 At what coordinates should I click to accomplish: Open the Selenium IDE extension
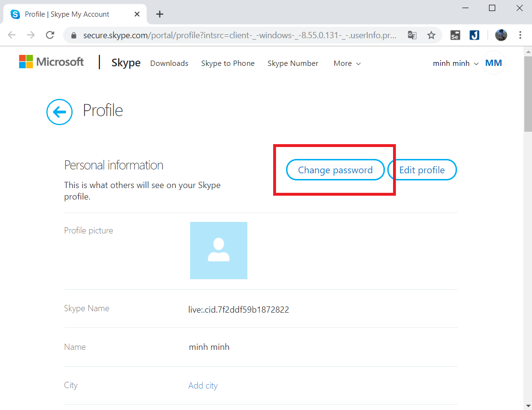click(455, 35)
